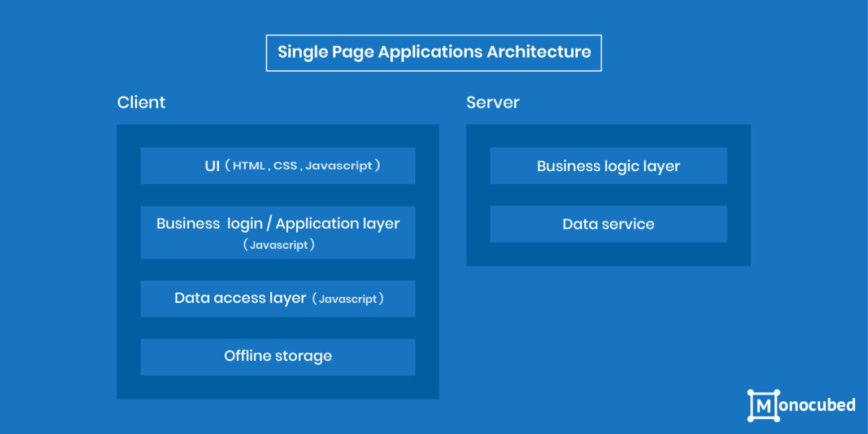Switch to the Server heading label
The image size is (868, 434).
coord(492,102)
